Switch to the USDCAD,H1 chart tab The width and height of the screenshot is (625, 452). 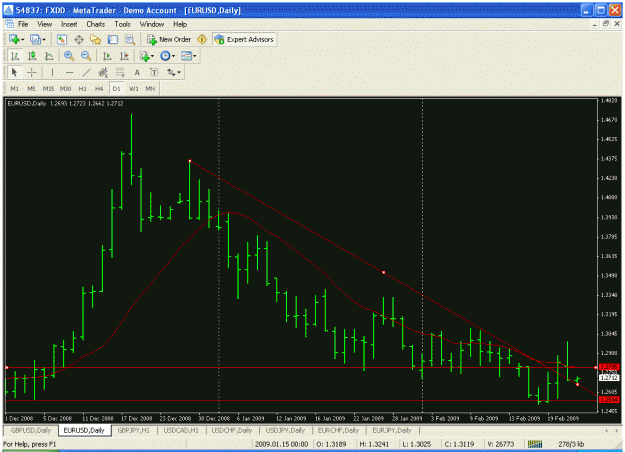pyautogui.click(x=181, y=430)
